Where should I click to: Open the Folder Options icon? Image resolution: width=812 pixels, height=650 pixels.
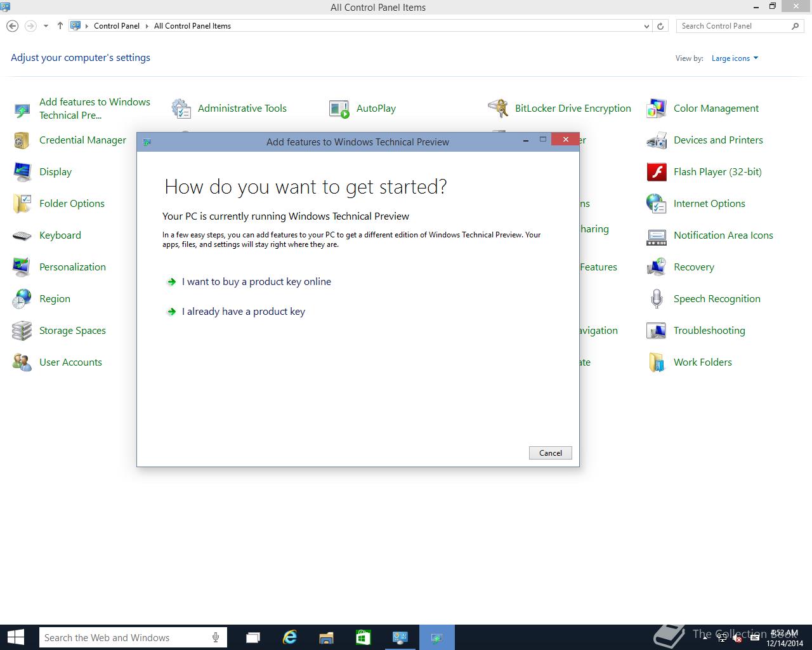(22, 204)
